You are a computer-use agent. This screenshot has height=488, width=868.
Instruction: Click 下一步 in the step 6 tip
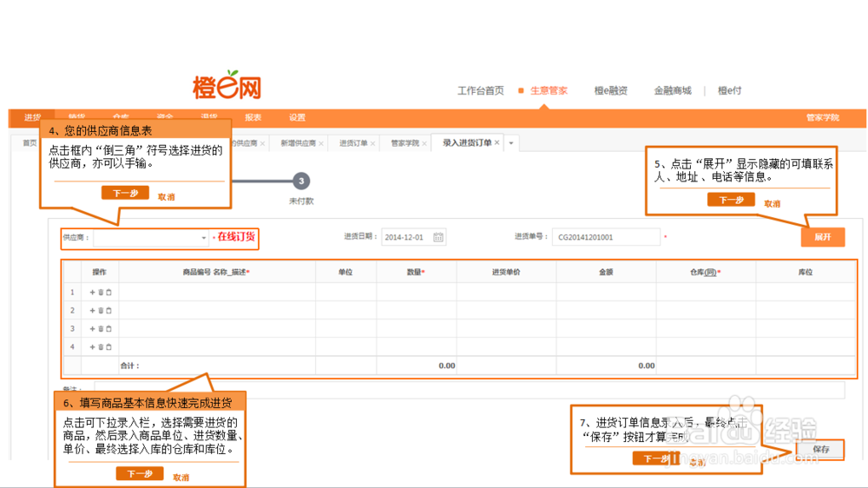click(140, 473)
